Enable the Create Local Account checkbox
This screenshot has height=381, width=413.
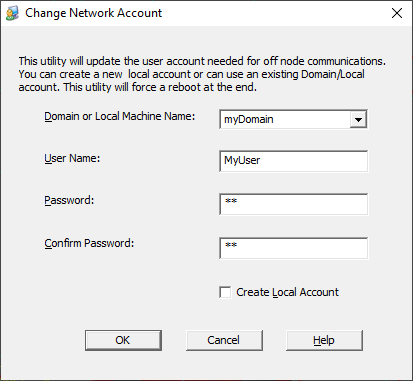(x=225, y=292)
